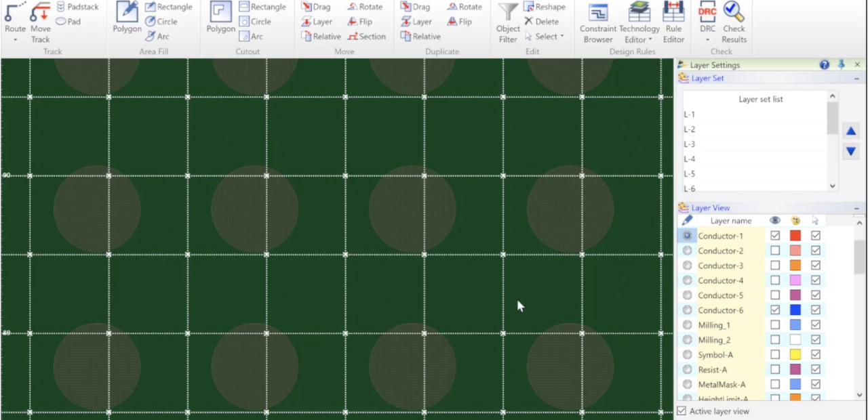Collapse the Layer Set panel
The height and width of the screenshot is (420, 868).
click(x=856, y=78)
